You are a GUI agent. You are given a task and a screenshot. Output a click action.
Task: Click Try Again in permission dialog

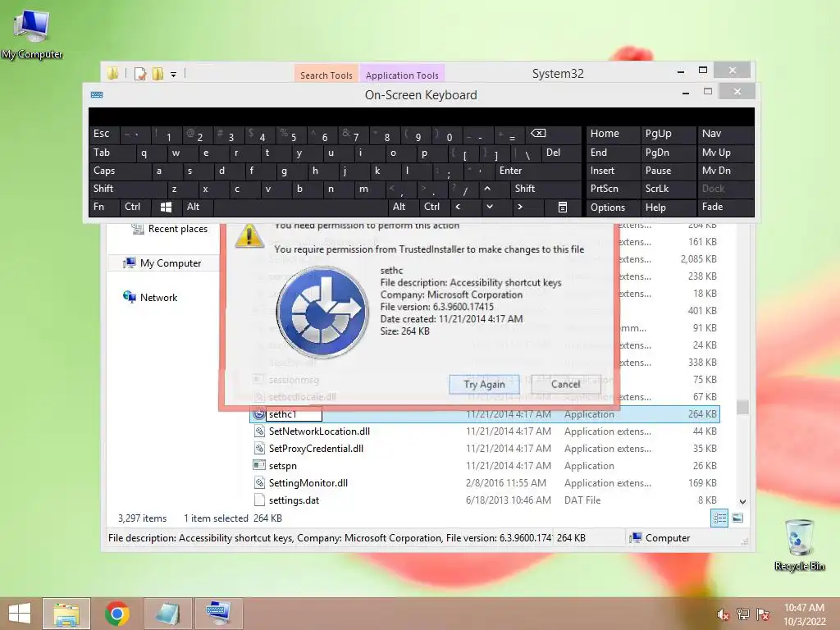tap(484, 384)
